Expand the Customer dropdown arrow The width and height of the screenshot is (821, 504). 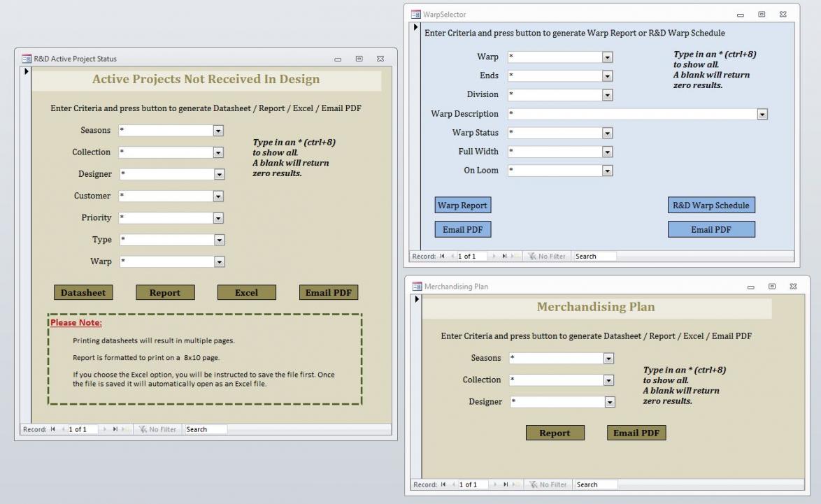pos(218,196)
